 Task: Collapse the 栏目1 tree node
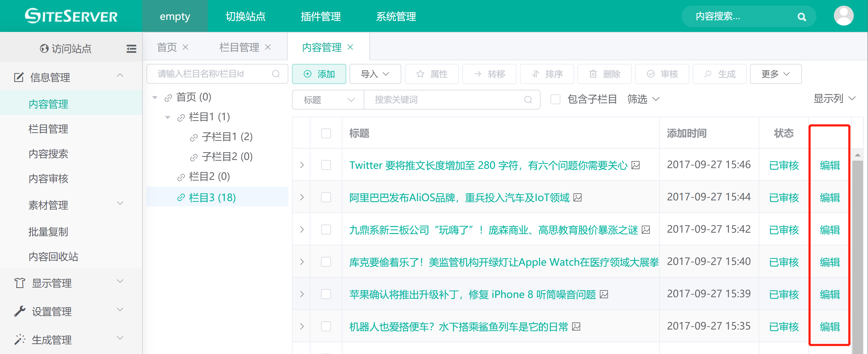point(168,117)
